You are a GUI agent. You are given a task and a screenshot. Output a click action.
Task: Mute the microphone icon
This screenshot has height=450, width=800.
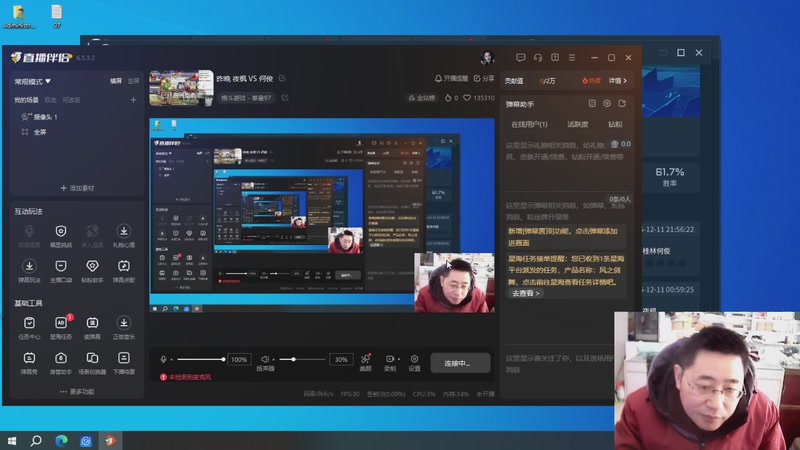(163, 359)
